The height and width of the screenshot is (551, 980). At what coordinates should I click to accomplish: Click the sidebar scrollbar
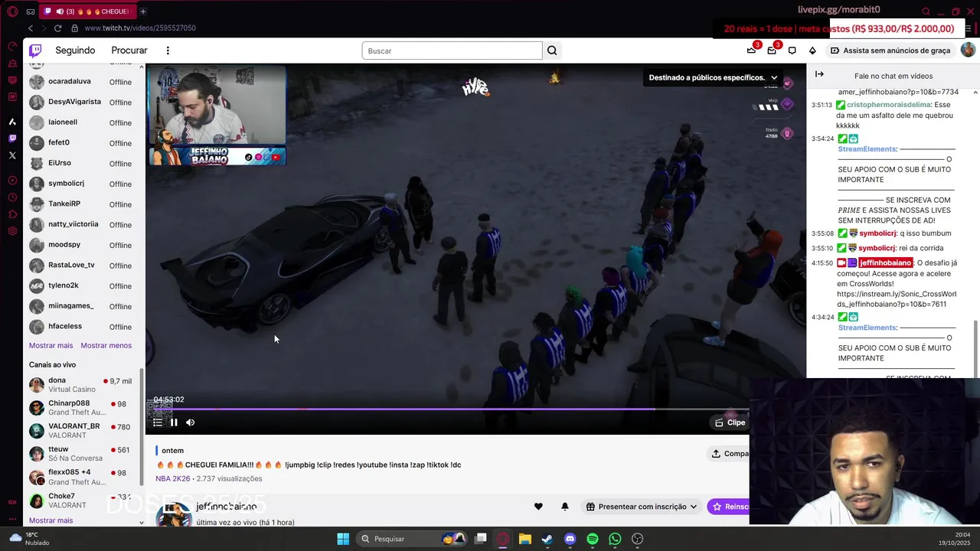click(x=142, y=429)
